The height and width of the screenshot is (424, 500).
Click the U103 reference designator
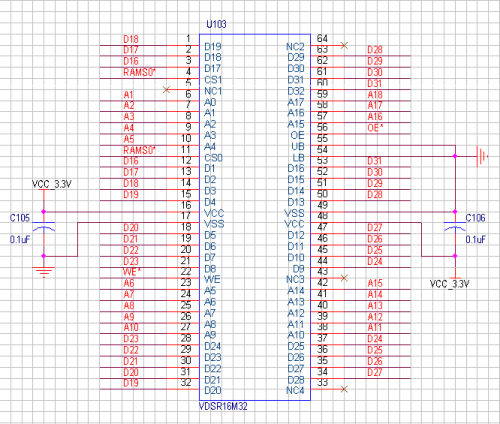(216, 24)
